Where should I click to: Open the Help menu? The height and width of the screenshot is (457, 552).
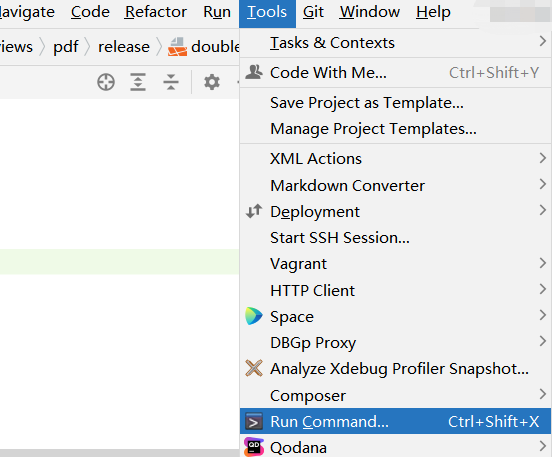433,12
